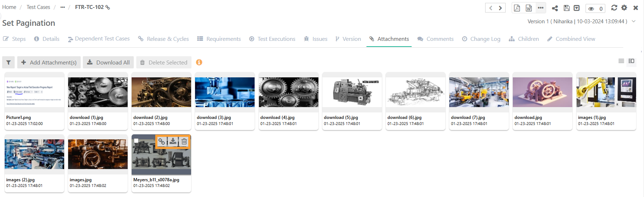Open download (3).jpg thumbnail
This screenshot has width=644, height=197.
(225, 92)
